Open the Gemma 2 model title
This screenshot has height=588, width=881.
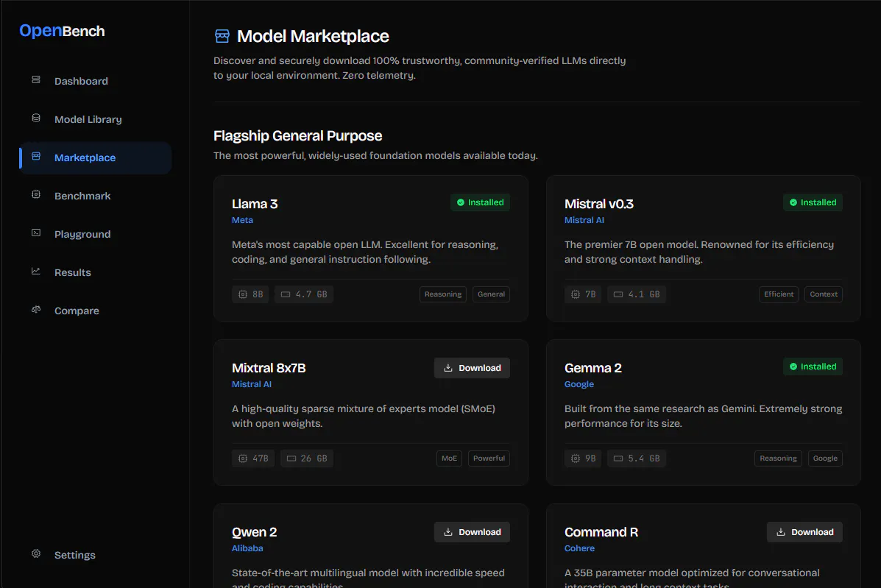(592, 368)
